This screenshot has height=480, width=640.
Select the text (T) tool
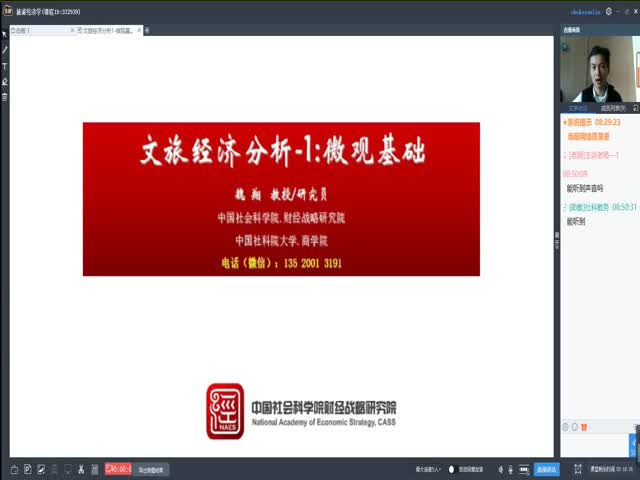point(4,66)
